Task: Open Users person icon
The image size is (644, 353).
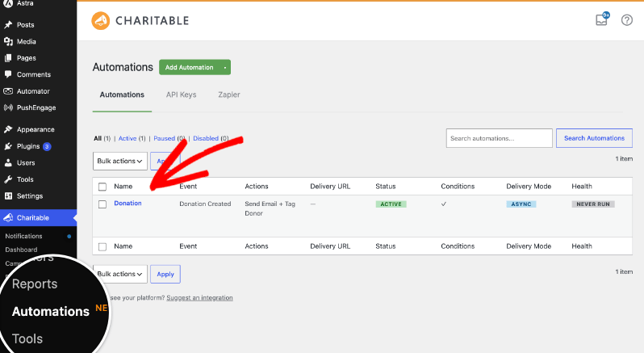Action: coord(8,162)
